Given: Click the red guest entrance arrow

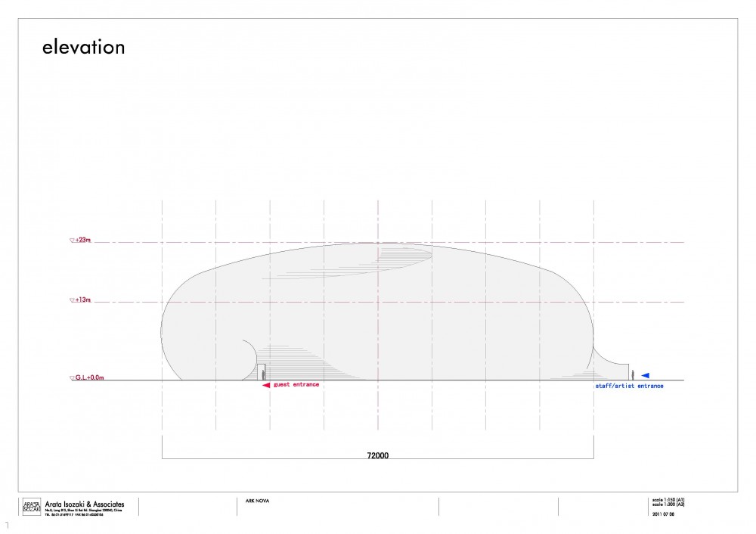Looking at the screenshot, I should 266,385.
